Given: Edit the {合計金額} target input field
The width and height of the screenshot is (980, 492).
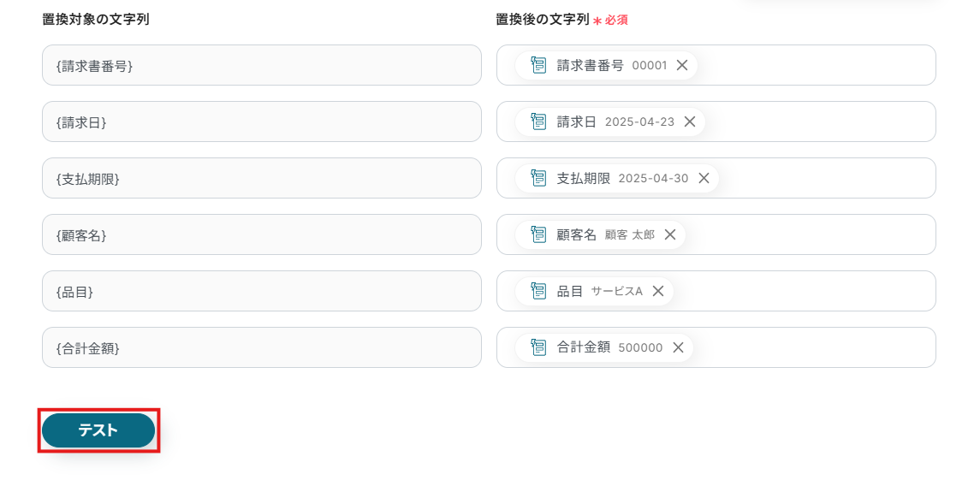Looking at the screenshot, I should 262,347.
